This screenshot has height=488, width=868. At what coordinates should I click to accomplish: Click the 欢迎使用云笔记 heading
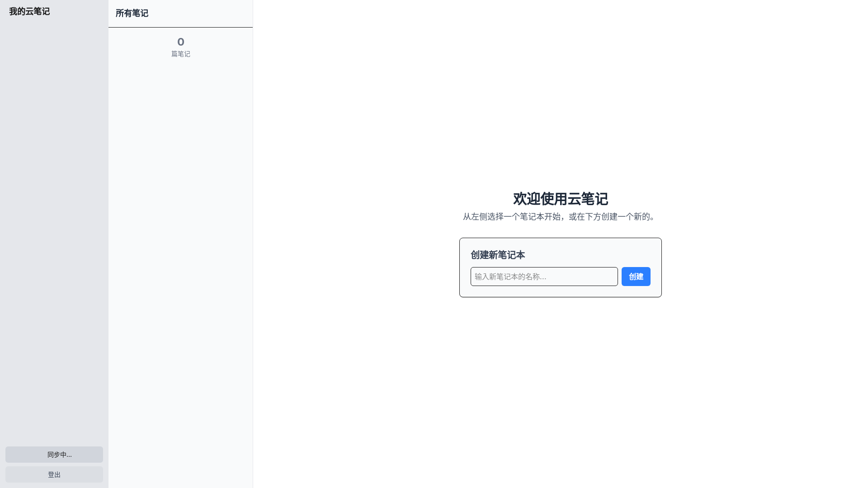pos(561,199)
